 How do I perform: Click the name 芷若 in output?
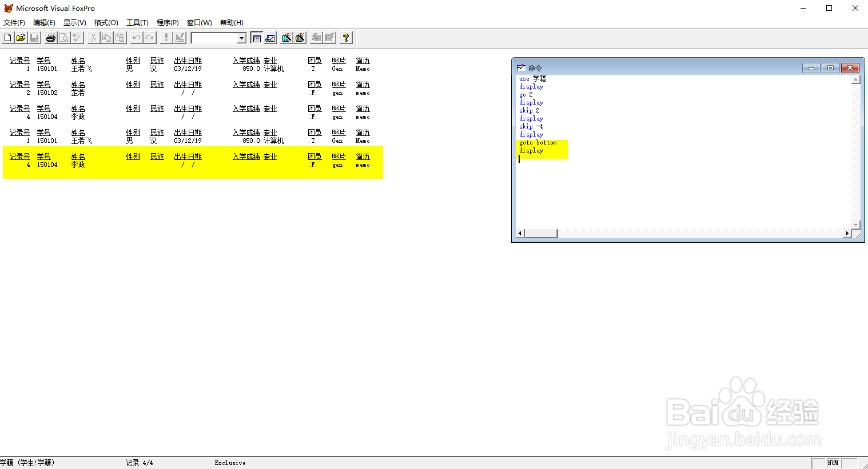click(x=78, y=93)
